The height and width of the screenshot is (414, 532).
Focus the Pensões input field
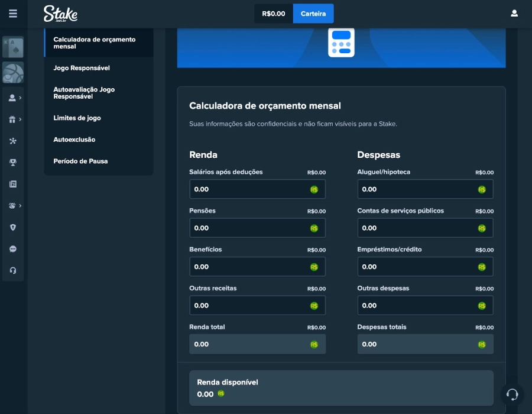click(257, 228)
